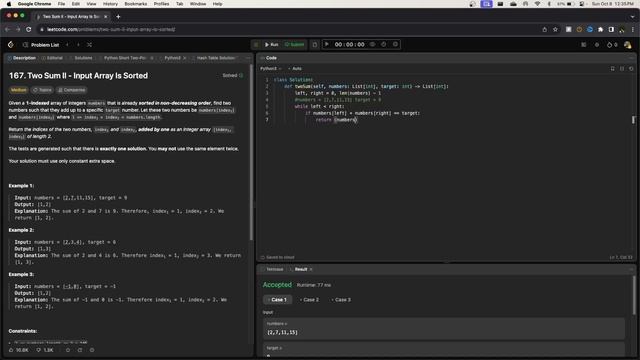This screenshot has height=360, width=640.
Task: Click the streak flame counter
Action: [612, 45]
